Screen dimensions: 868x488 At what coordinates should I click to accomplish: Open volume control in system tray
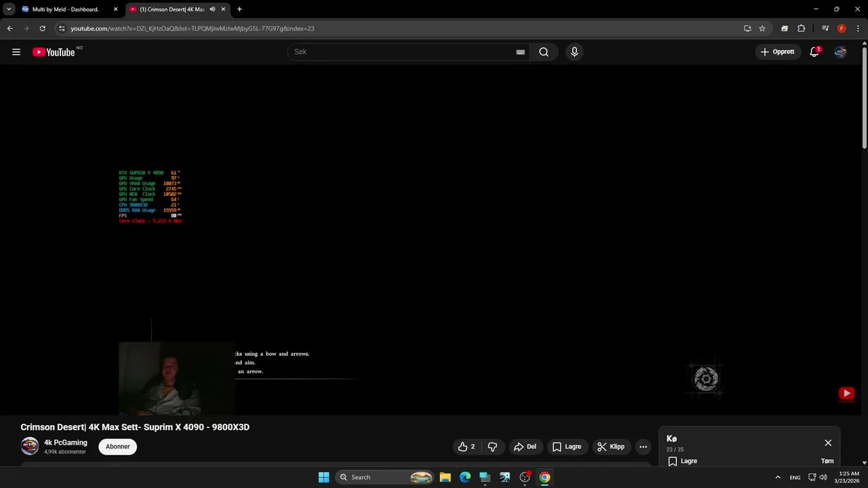823,477
